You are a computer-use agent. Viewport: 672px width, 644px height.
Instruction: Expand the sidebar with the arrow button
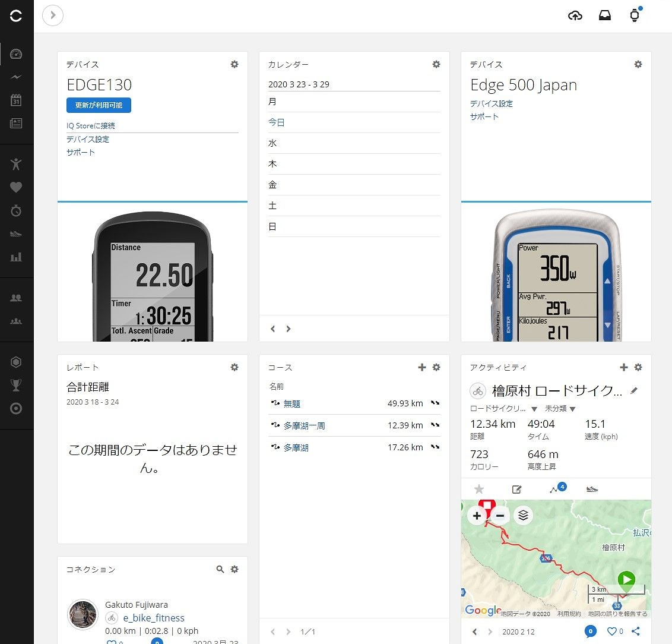[53, 15]
